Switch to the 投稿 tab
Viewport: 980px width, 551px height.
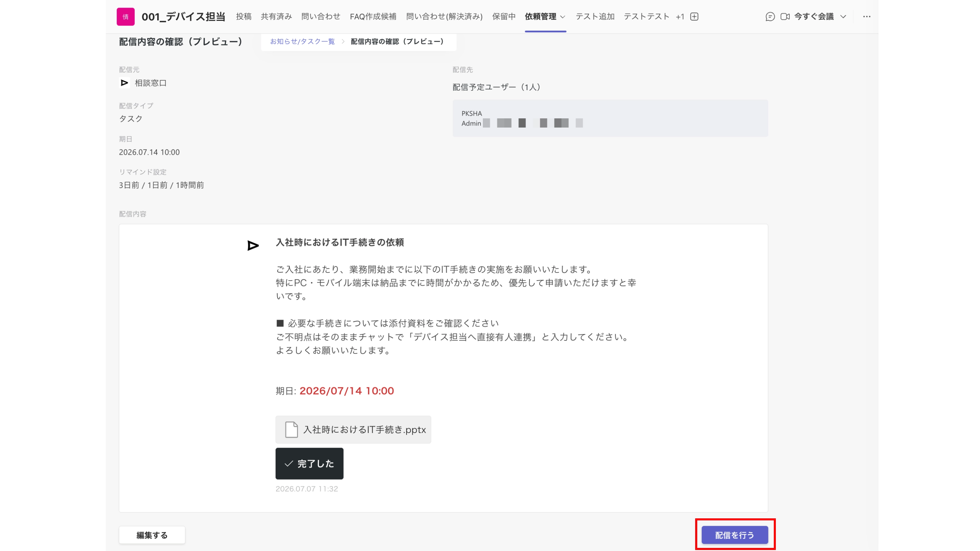(244, 17)
